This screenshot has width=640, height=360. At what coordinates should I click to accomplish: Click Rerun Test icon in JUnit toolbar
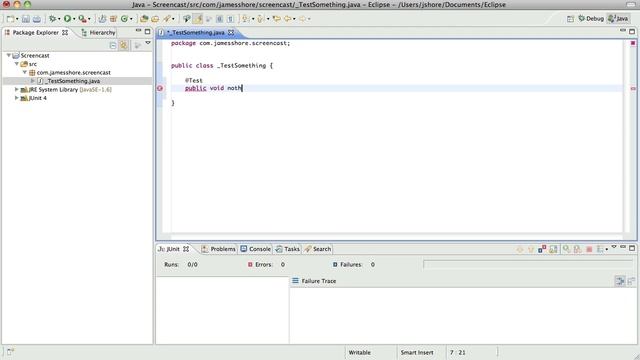[x=567, y=249]
